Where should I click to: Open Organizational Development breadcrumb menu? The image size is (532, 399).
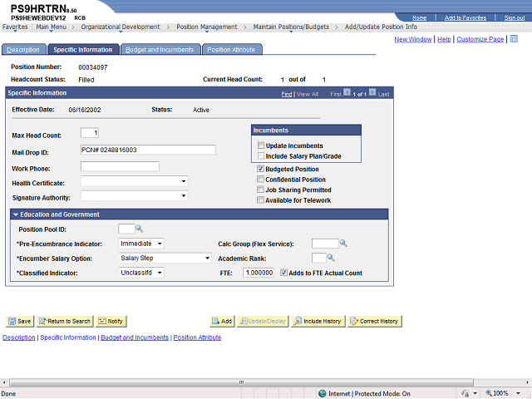click(121, 27)
